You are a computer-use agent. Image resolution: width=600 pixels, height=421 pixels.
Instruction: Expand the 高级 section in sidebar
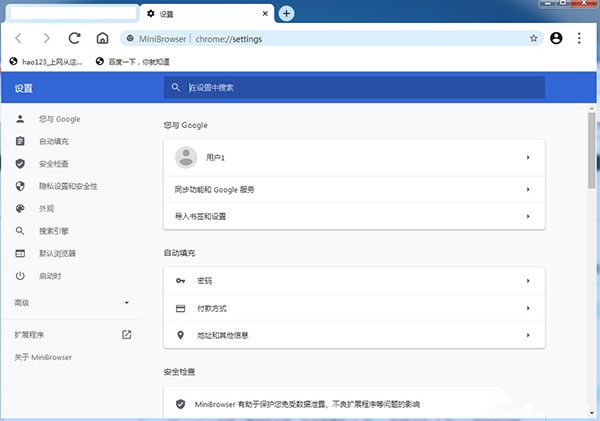click(126, 302)
